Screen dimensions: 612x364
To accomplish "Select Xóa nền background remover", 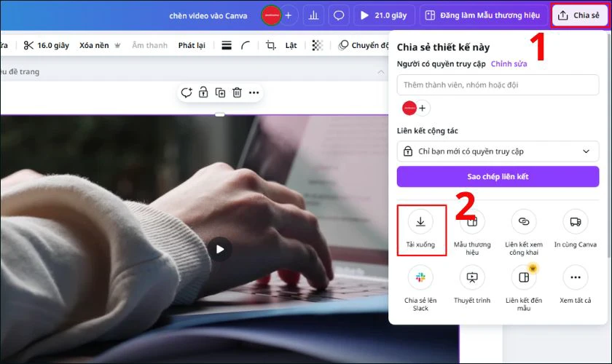I will (x=100, y=45).
